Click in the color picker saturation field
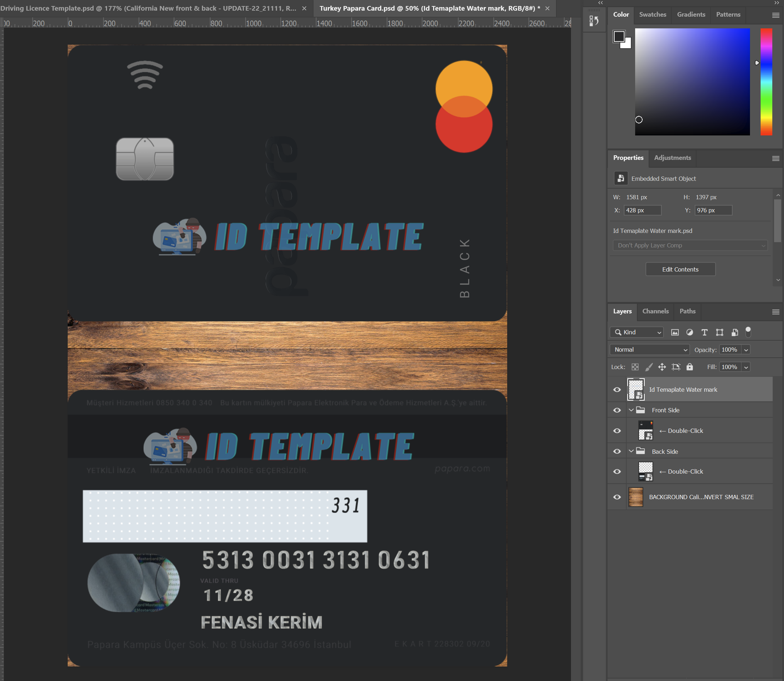The height and width of the screenshot is (681, 784). 692,82
